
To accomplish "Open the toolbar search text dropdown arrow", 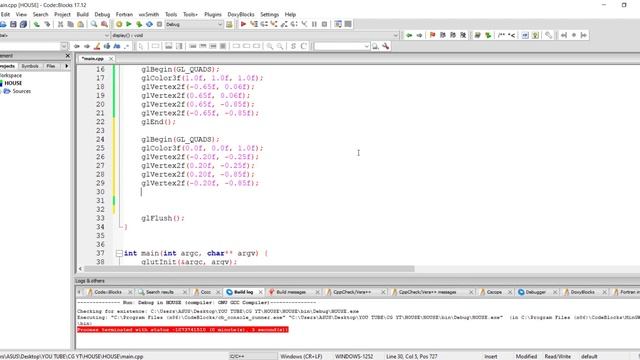I will pos(366,47).
